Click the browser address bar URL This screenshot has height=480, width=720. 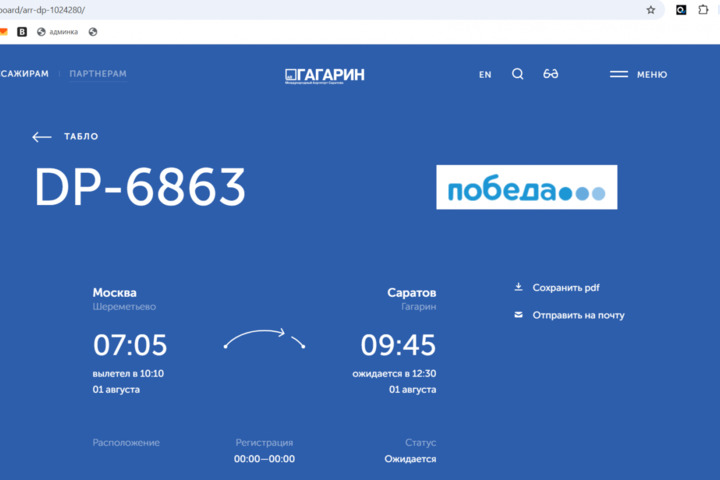tap(42, 10)
